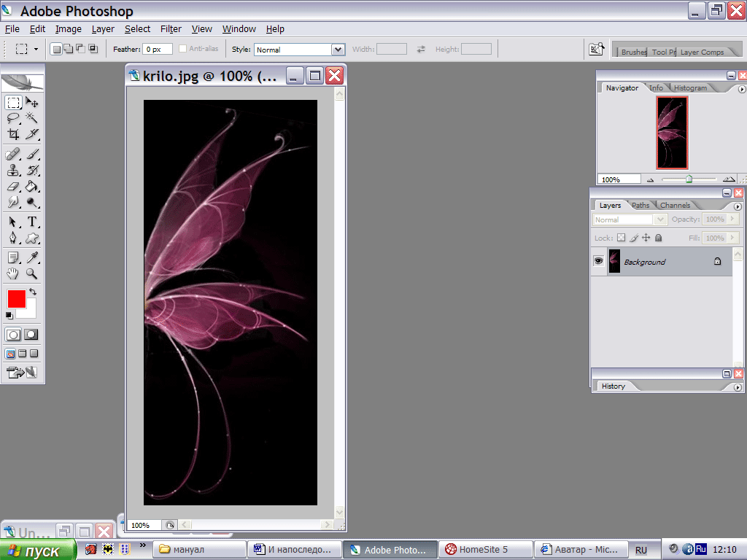Select the Pen tool

pyautogui.click(x=13, y=238)
